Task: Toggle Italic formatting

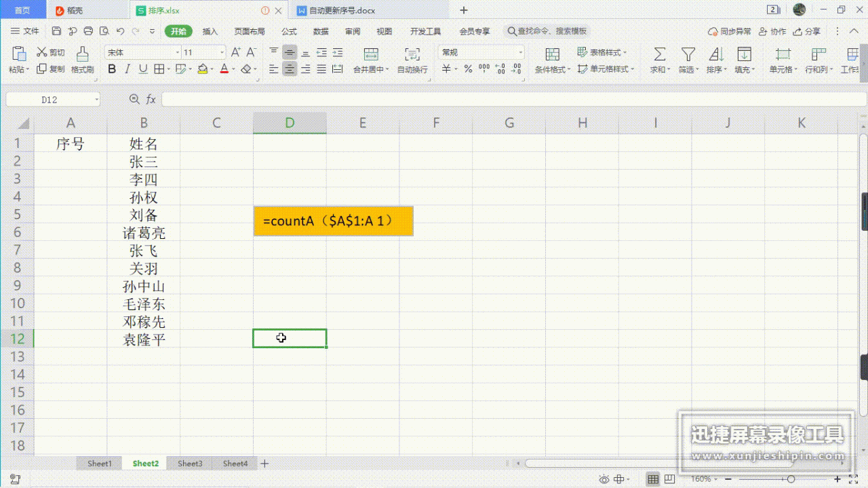Action: coord(127,69)
